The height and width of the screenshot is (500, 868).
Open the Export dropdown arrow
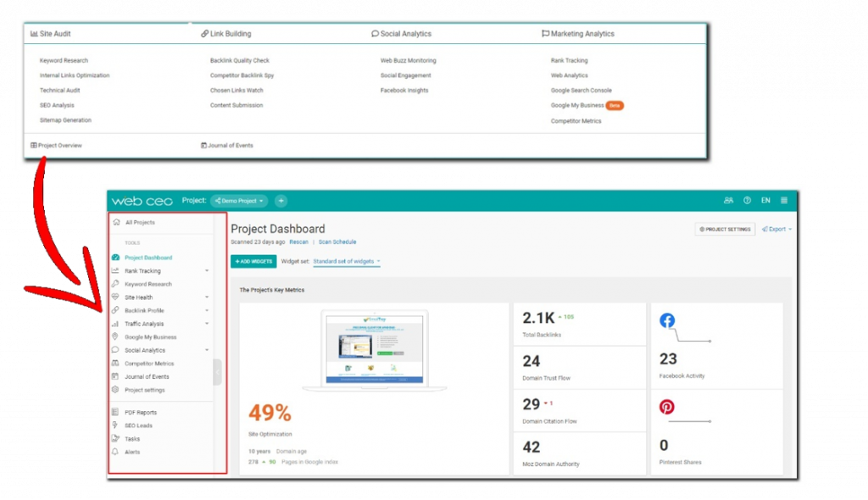(790, 229)
